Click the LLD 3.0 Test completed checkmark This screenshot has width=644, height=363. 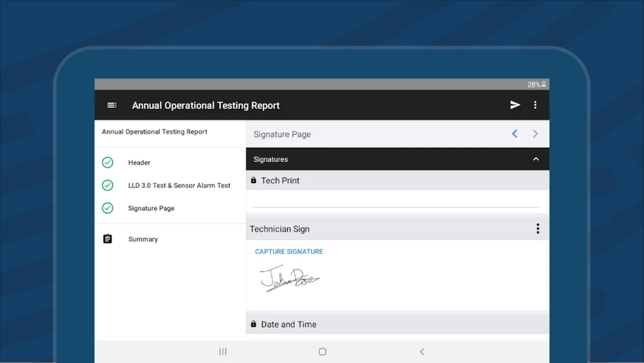108,185
